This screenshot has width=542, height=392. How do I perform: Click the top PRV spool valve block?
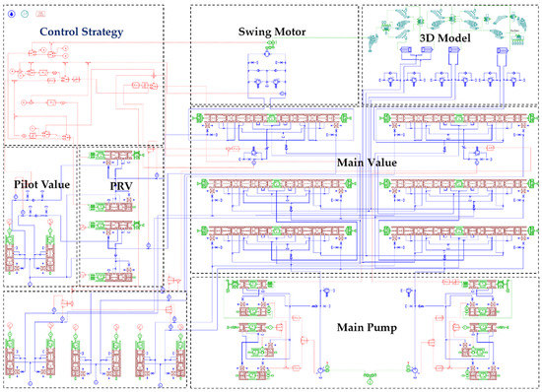(x=117, y=156)
